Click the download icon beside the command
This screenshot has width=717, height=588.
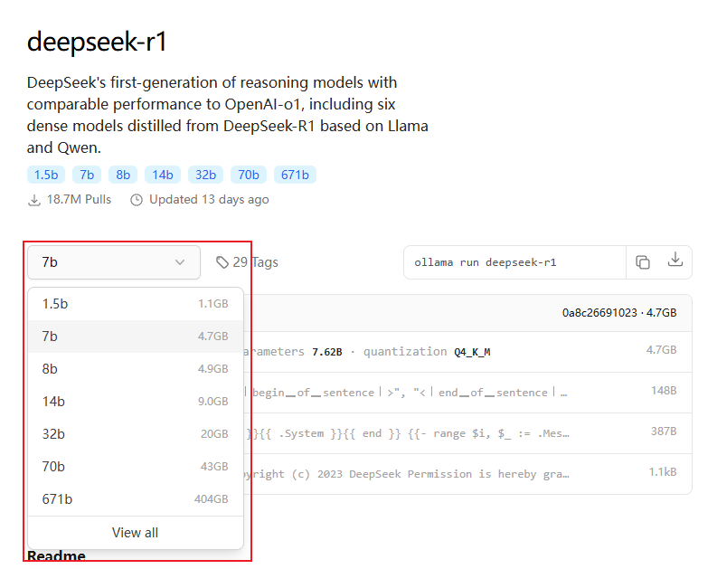point(675,260)
